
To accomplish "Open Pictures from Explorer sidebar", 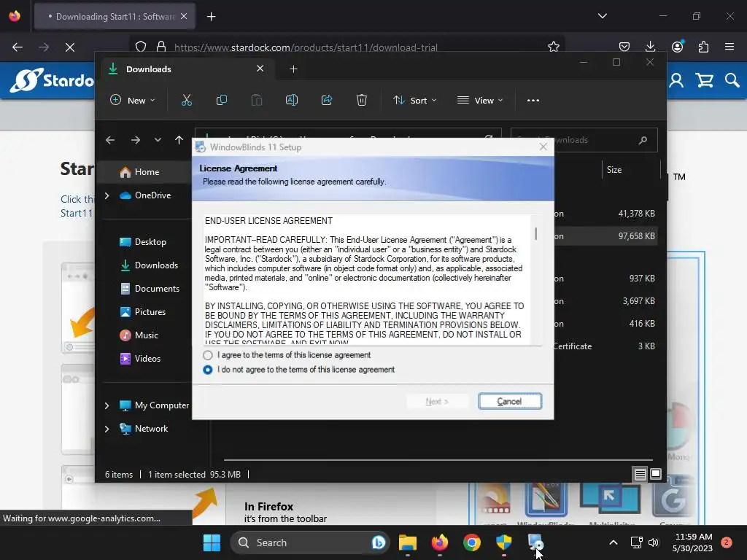I will [142, 312].
